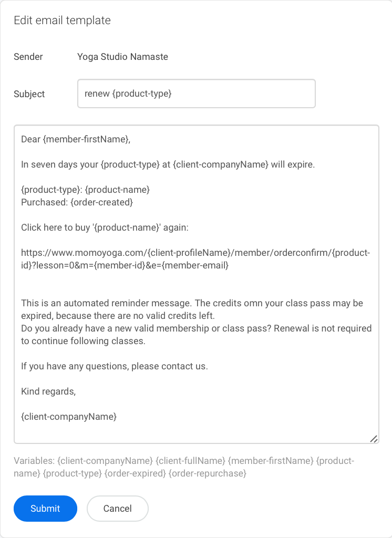Click the 'Purchased: {order-created}' line
Image resolution: width=392 pixels, height=538 pixels.
[77, 202]
